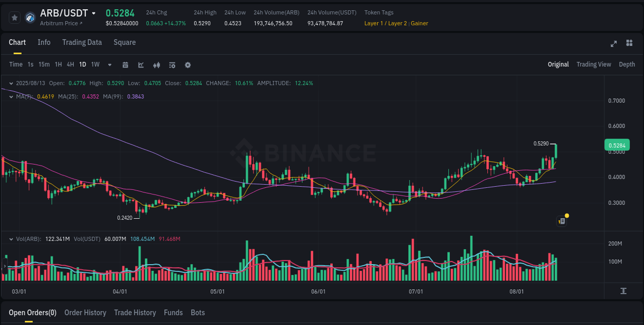This screenshot has width=644, height=325.
Task: Expand the chart to fullscreen
Action: [614, 44]
